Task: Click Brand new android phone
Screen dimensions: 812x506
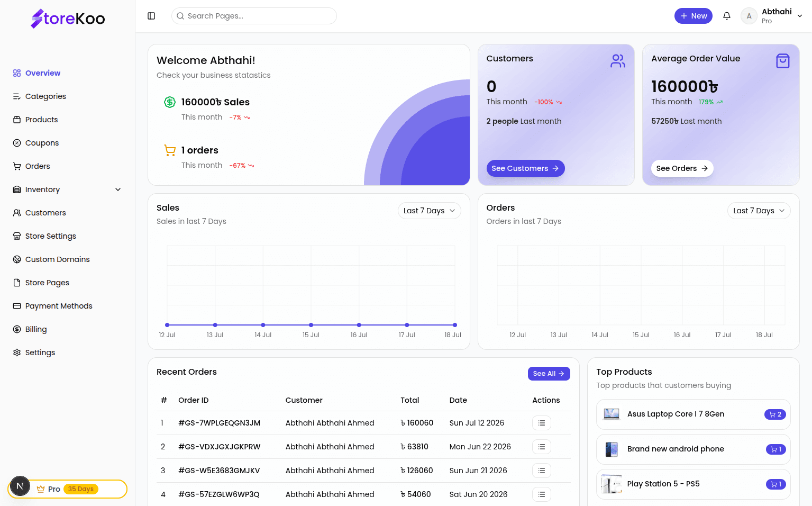Action: tap(676, 449)
